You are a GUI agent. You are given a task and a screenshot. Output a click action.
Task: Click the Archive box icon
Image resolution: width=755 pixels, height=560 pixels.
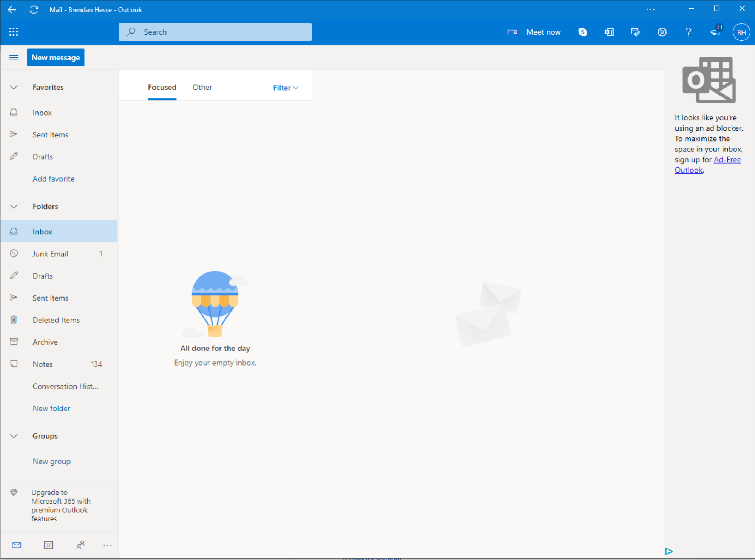point(14,341)
